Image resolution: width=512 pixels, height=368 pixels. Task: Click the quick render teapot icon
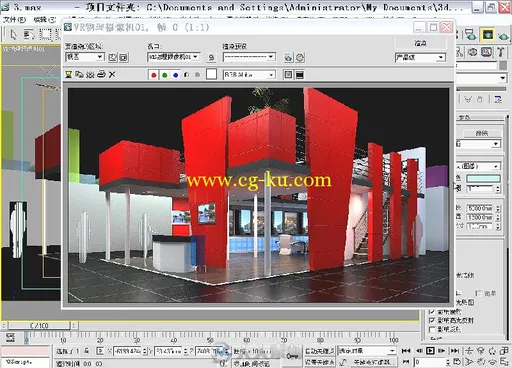point(504,35)
